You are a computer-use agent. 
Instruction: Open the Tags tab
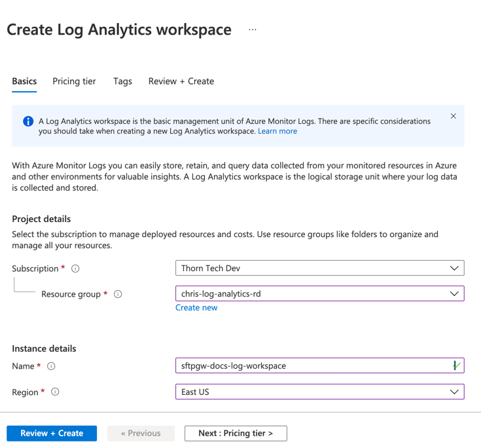[122, 81]
